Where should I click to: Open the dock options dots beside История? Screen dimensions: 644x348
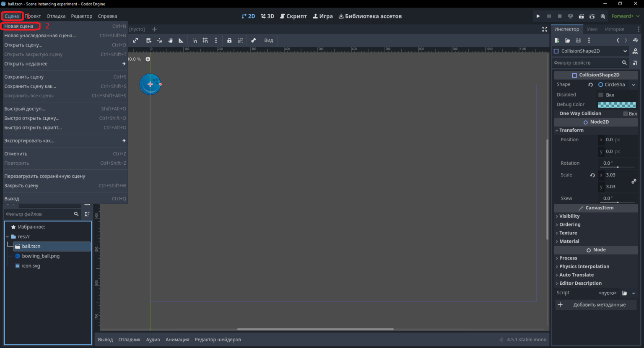tap(638, 29)
